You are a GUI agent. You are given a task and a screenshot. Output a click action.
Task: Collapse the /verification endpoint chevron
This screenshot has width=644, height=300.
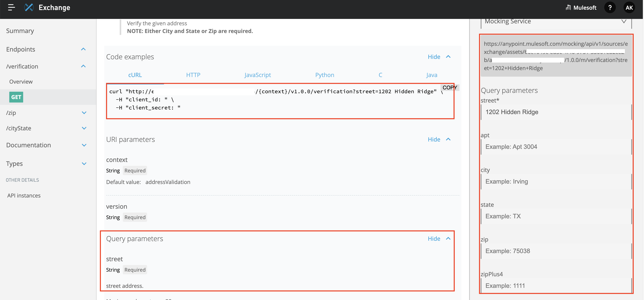point(83,66)
